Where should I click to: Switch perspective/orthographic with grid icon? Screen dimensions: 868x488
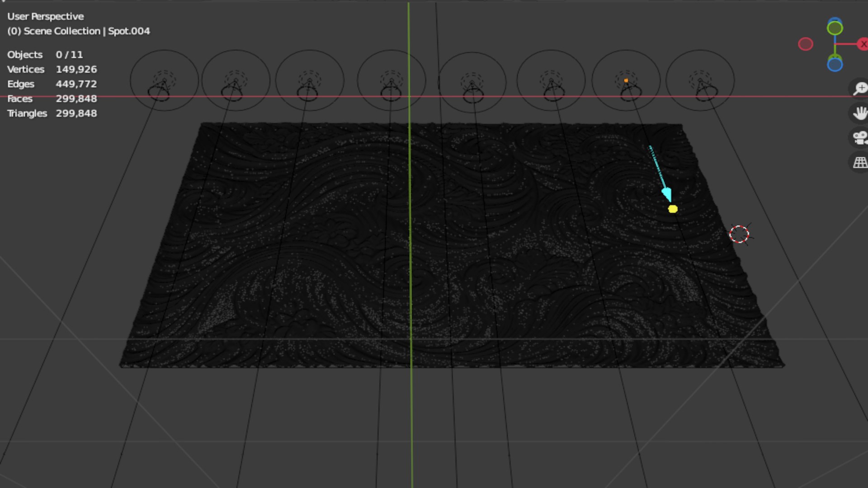859,162
